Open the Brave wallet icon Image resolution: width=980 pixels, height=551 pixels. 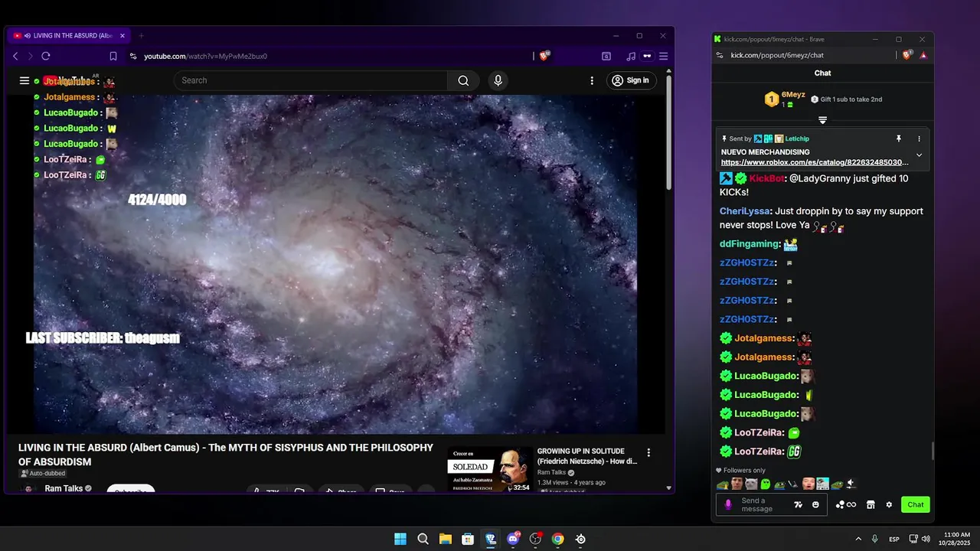647,56
